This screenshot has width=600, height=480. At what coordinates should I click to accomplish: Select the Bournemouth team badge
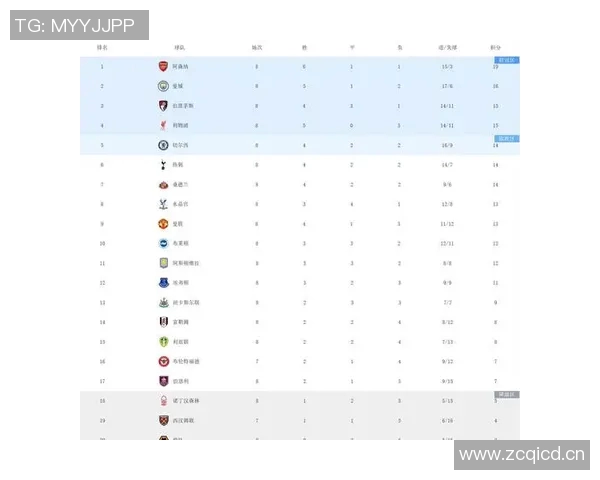pos(163,106)
